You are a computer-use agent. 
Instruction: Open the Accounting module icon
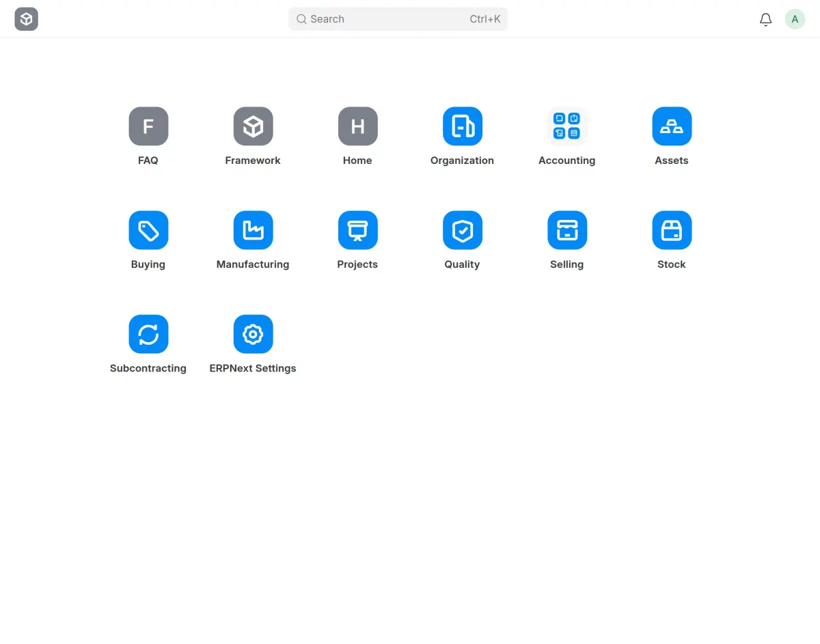coord(566,126)
